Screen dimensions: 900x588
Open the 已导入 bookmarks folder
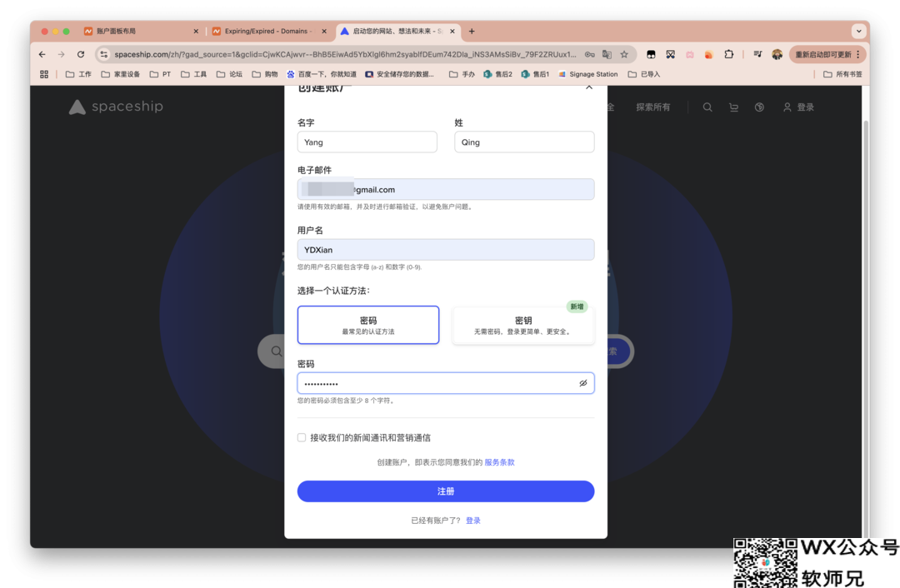tap(644, 74)
